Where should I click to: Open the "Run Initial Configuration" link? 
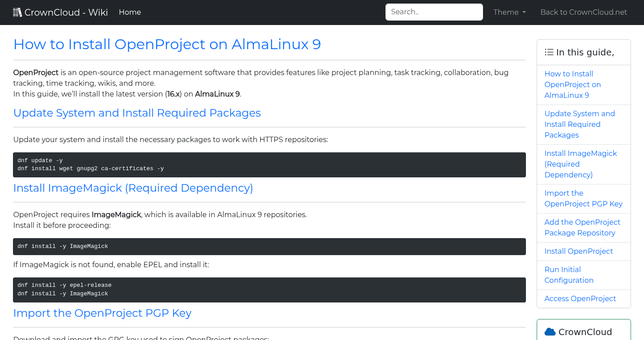click(569, 275)
